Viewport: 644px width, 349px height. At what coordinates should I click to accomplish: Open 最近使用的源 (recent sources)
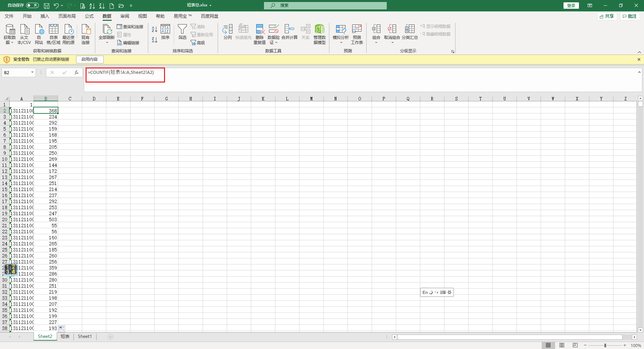68,34
